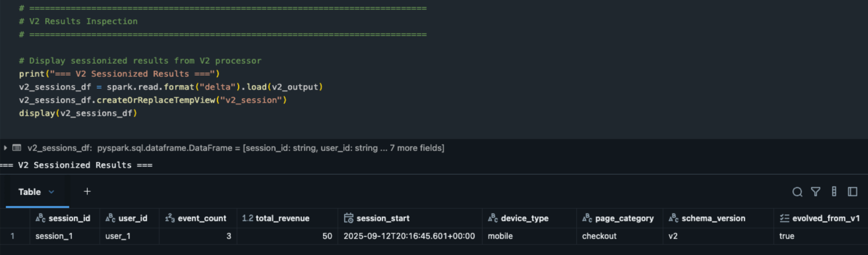
Task: Sort by the session_id column header
Action: pyautogui.click(x=69, y=218)
